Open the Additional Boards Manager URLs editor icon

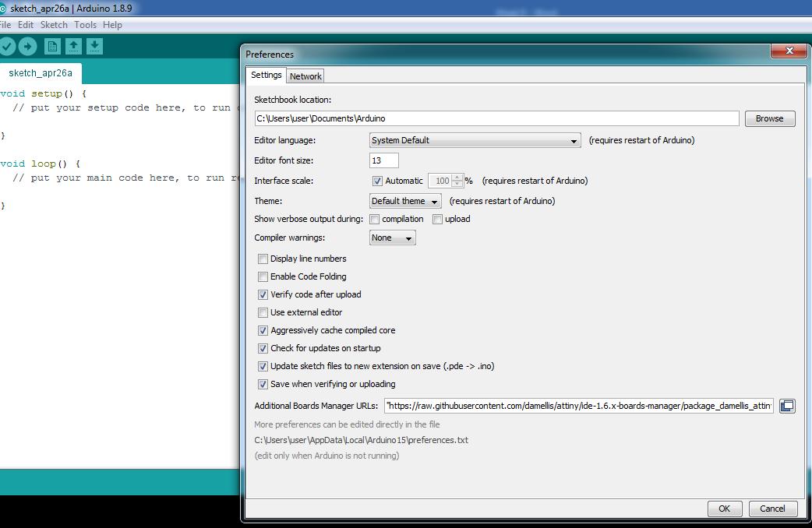pos(787,406)
